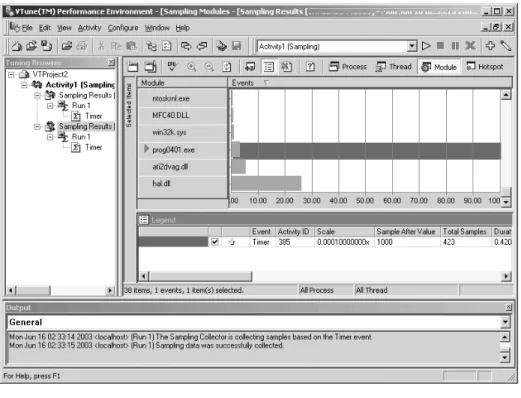Click the plus-shaped add icon
This screenshot has height=398, width=521.
(x=490, y=45)
